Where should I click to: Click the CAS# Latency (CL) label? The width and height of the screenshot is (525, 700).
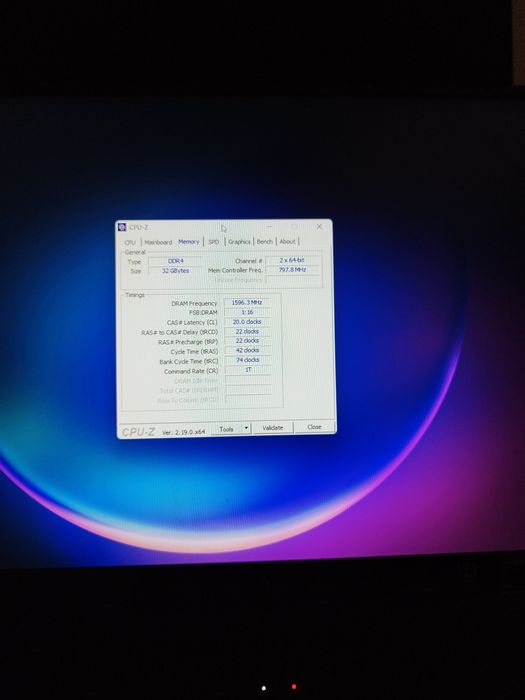192,323
